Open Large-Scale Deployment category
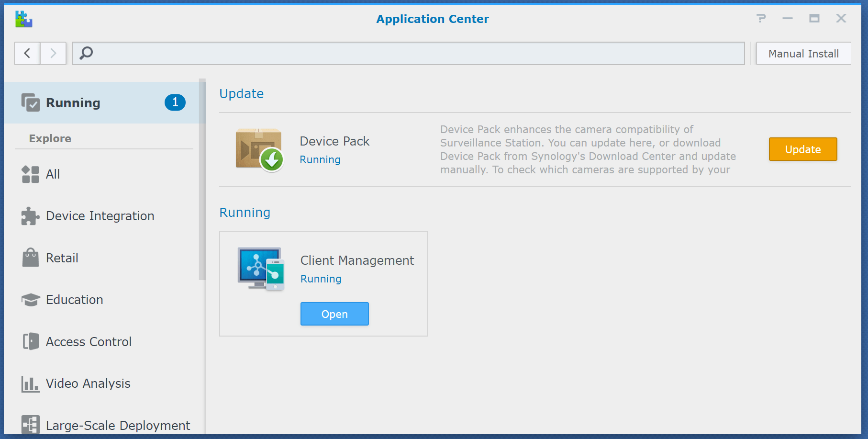This screenshot has width=868, height=439. point(118,425)
